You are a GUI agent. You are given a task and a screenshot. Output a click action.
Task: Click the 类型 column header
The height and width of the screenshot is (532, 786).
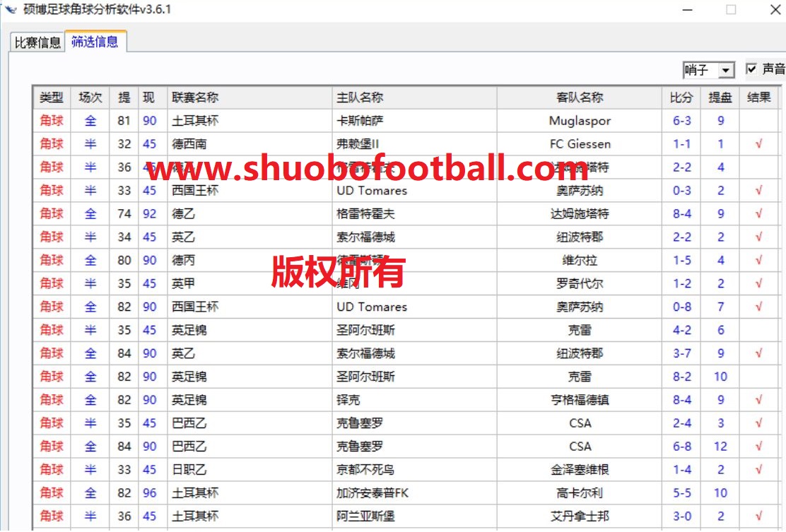(x=52, y=97)
